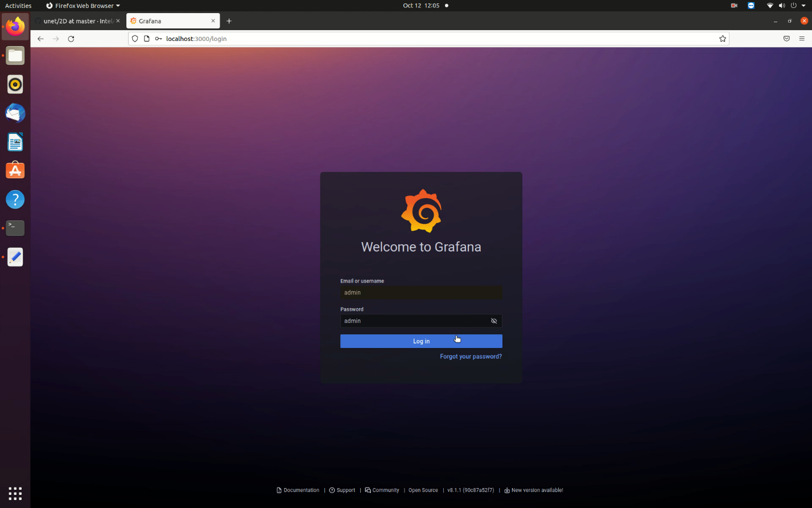Open a new tab with the plus button
This screenshot has height=508, width=812.
pos(229,21)
